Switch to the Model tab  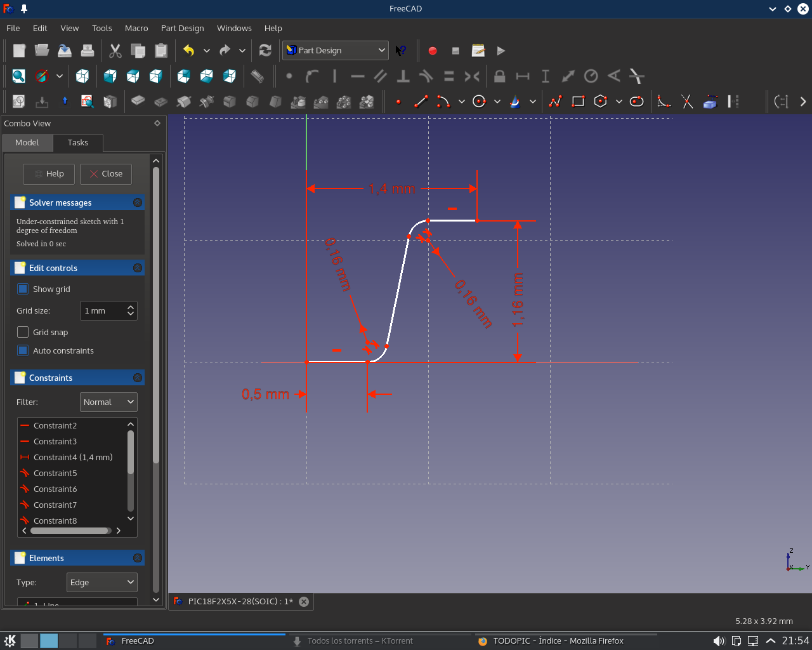27,143
